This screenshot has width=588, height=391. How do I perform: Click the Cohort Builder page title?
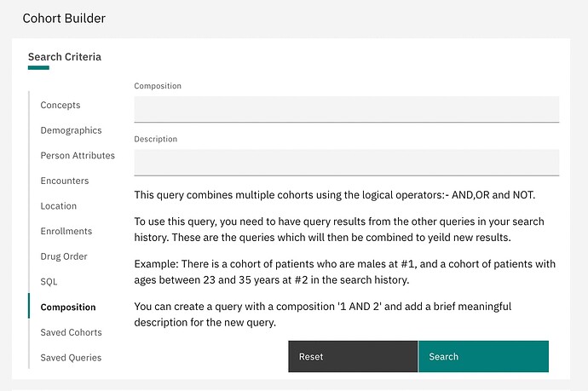point(64,19)
